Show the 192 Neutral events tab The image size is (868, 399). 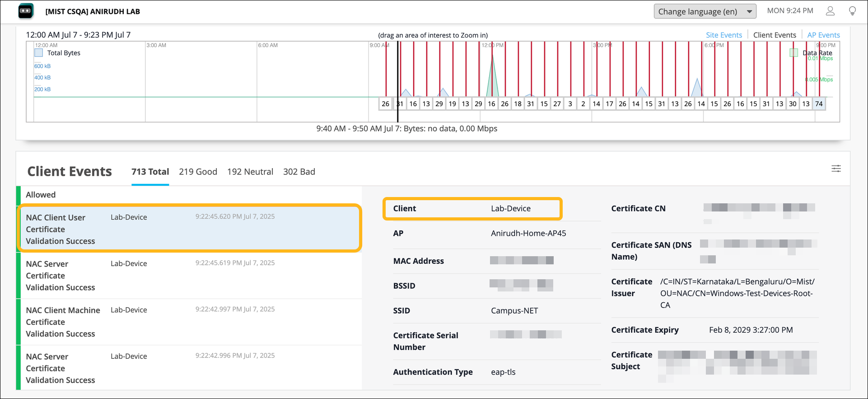tap(250, 172)
